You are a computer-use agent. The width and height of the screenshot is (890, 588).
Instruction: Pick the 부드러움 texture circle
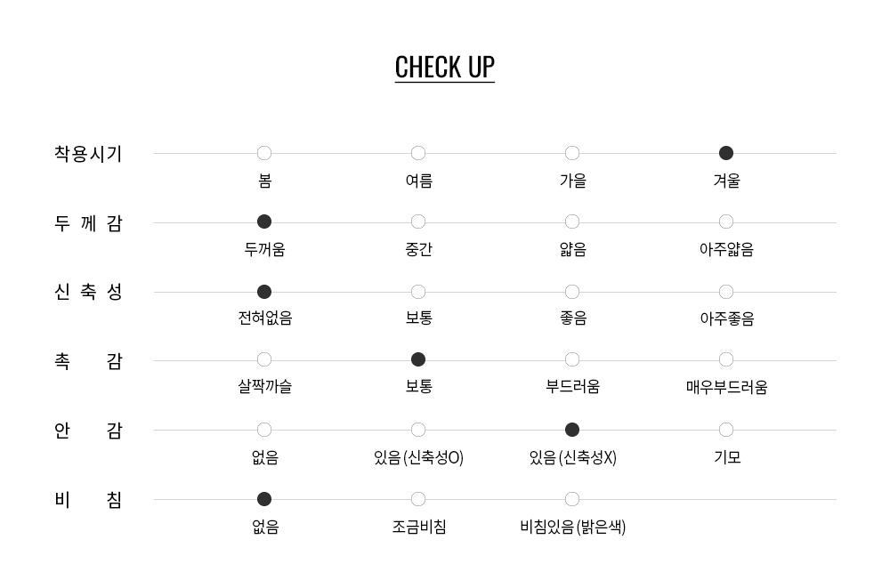point(572,359)
